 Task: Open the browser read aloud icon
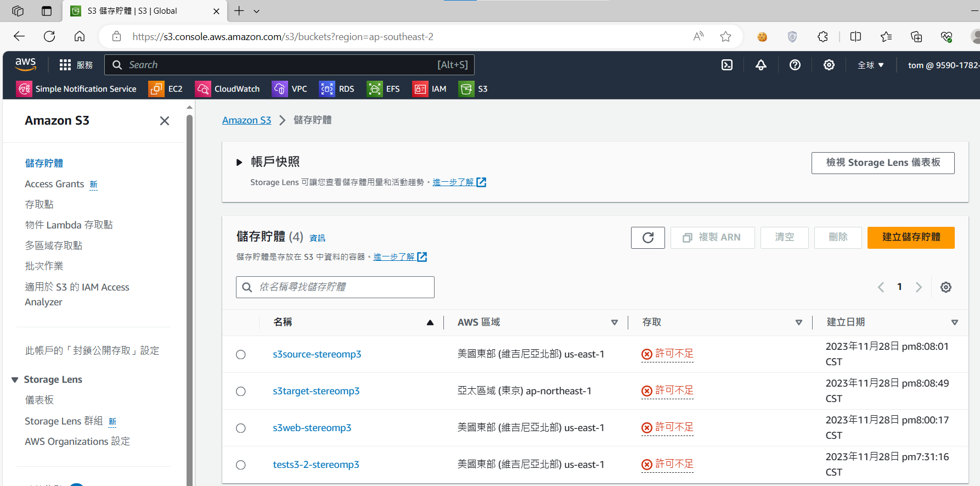coord(699,37)
